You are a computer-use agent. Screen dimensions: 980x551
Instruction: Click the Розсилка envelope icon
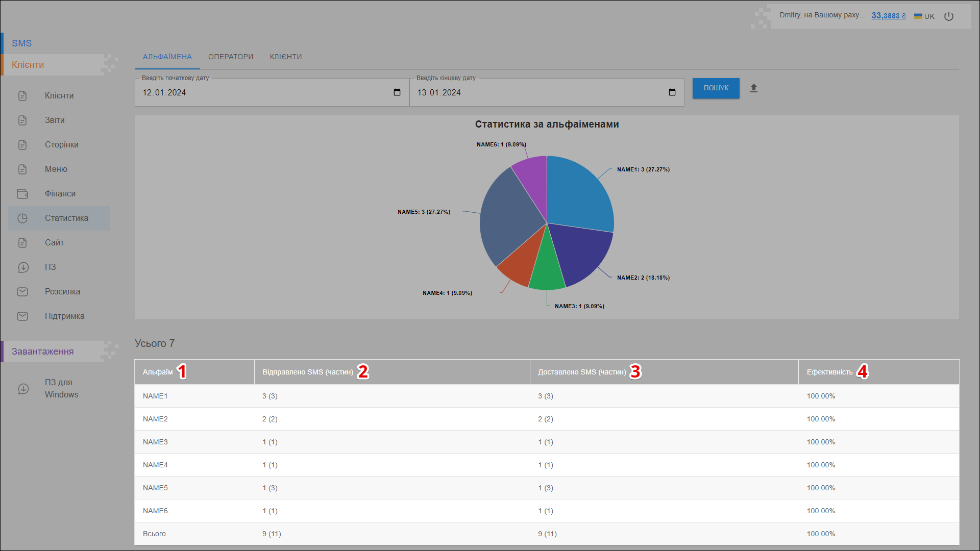22,292
